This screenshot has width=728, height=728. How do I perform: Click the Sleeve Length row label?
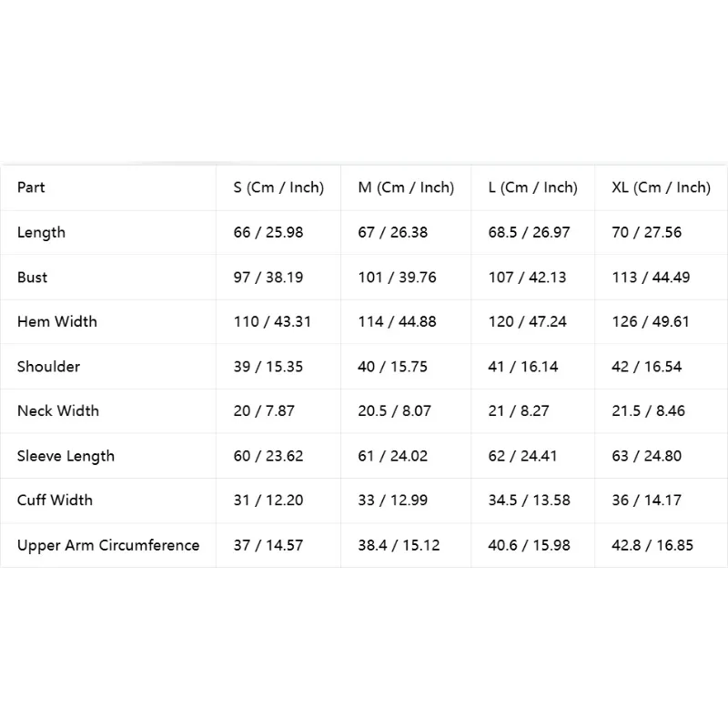[66, 456]
